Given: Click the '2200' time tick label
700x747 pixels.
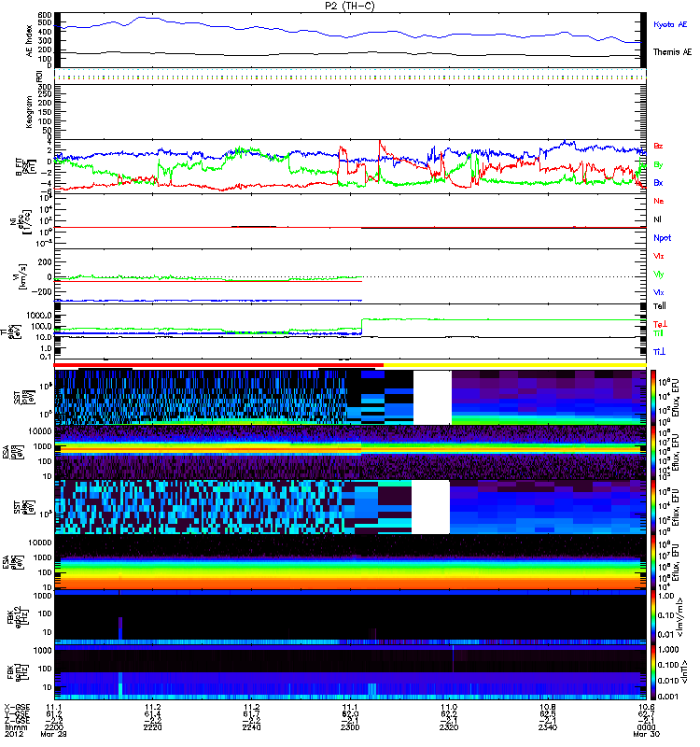Looking at the screenshot, I should tap(54, 727).
